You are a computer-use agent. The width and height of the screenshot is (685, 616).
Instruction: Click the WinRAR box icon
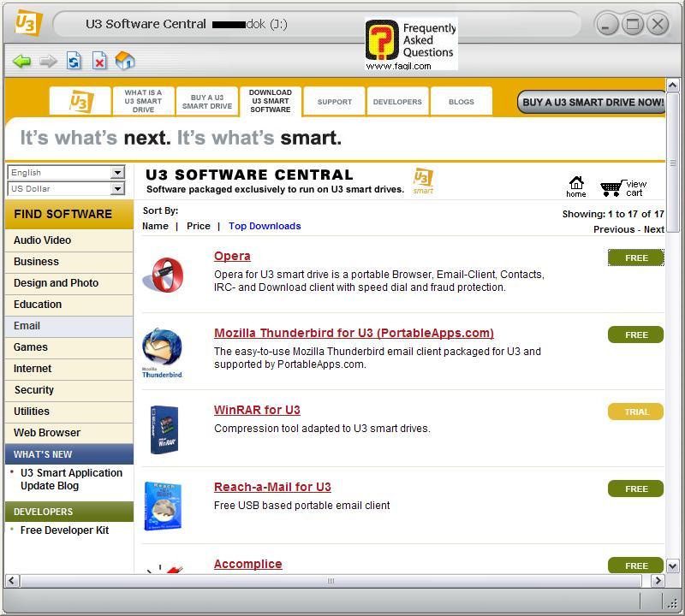pyautogui.click(x=164, y=429)
